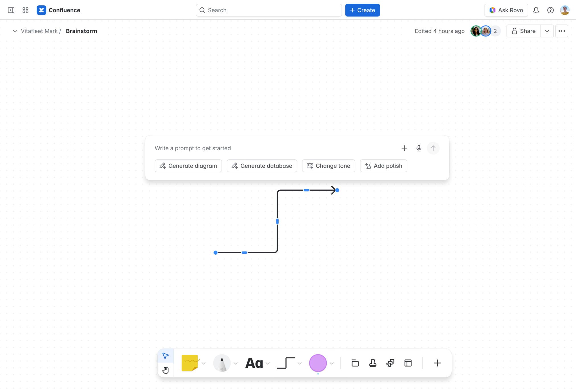Image resolution: width=576 pixels, height=392 pixels.
Task: Select the Aa text tool
Action: [x=254, y=363]
